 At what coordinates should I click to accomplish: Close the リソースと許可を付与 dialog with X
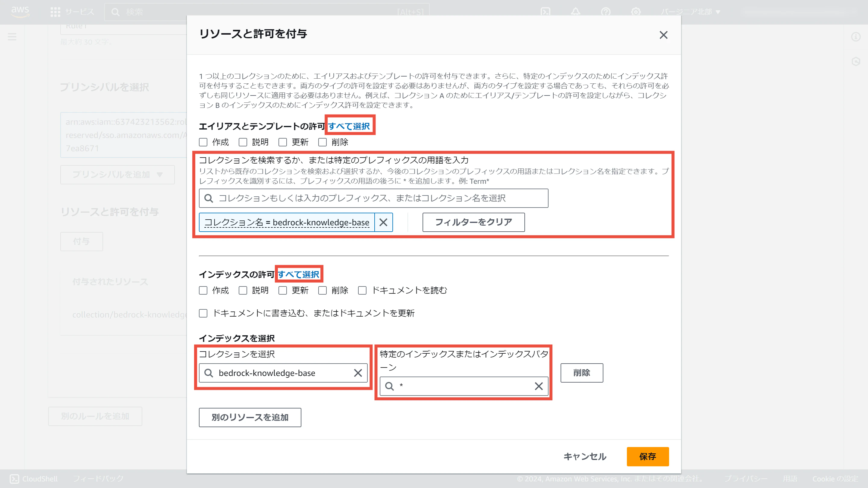click(663, 35)
